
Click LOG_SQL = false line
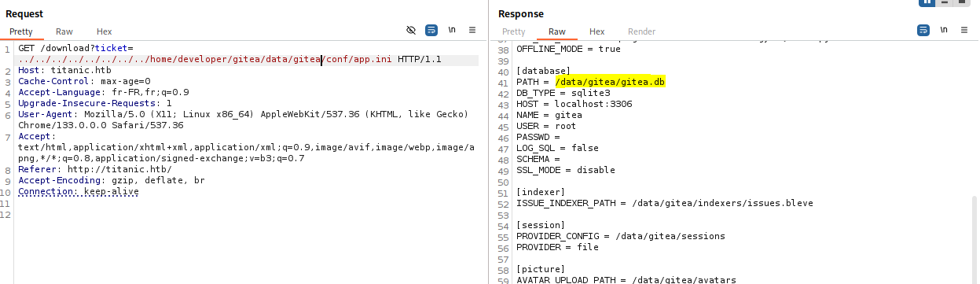tap(557, 148)
